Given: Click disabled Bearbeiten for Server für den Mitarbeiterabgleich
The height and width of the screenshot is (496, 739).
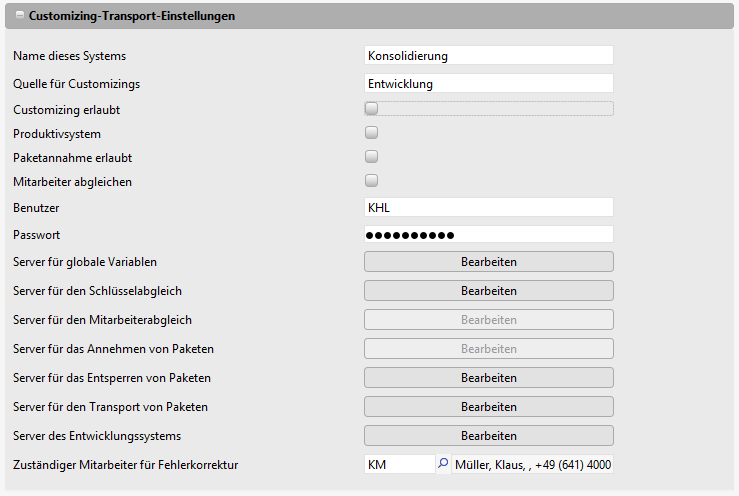Looking at the screenshot, I should point(488,320).
